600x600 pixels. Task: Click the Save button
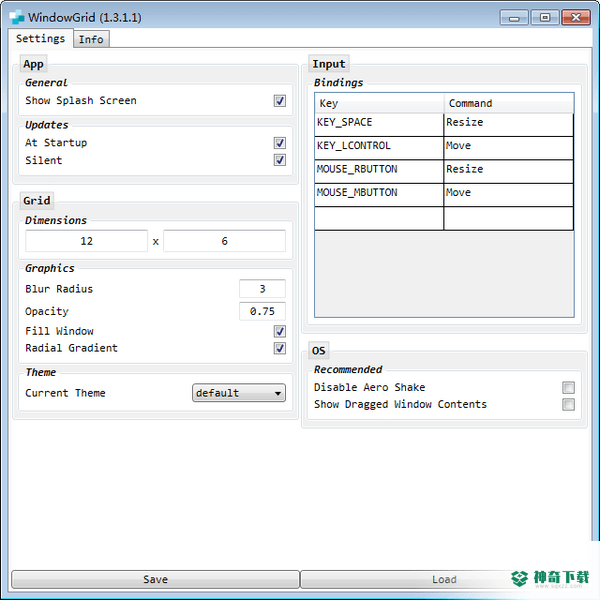coord(155,579)
